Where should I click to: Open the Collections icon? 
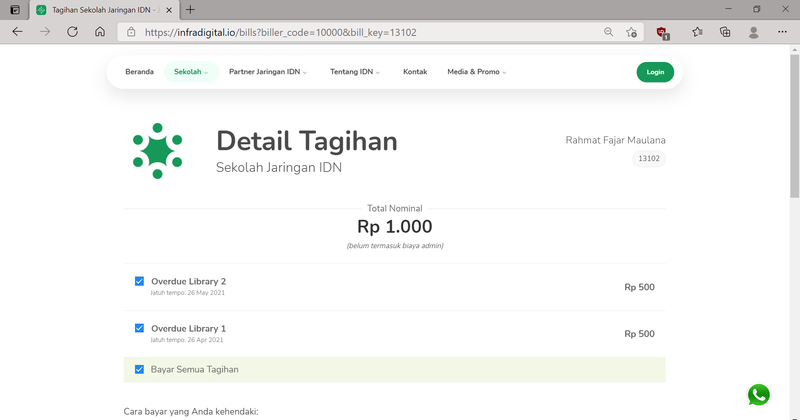pyautogui.click(x=725, y=32)
